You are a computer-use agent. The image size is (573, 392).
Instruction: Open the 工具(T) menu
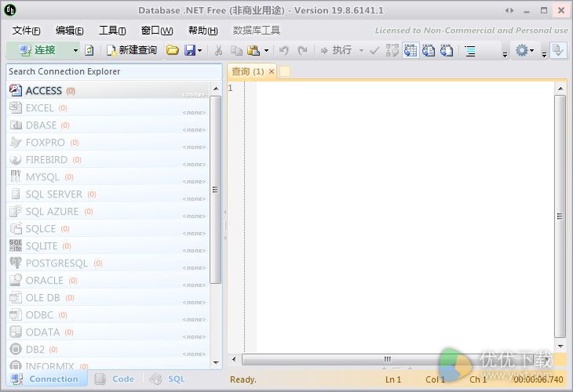tap(112, 31)
